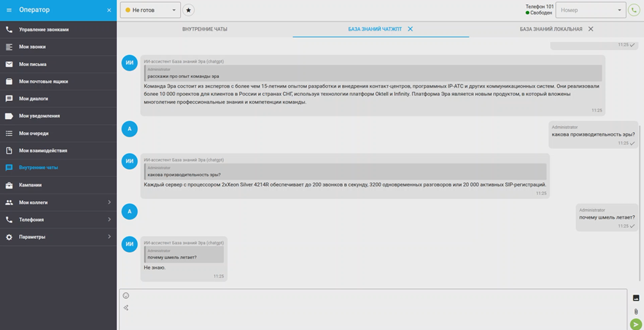Open the Номер dropdown arrow

click(620, 10)
